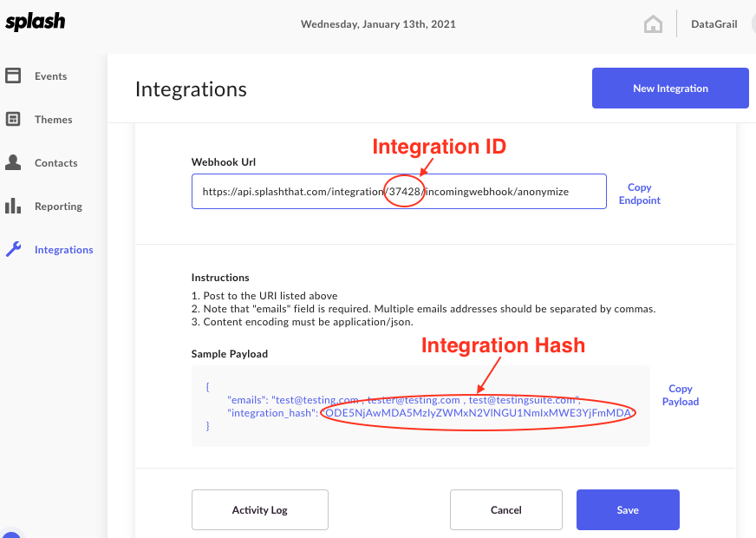Save the integration settings
This screenshot has width=756, height=538.
628,510
